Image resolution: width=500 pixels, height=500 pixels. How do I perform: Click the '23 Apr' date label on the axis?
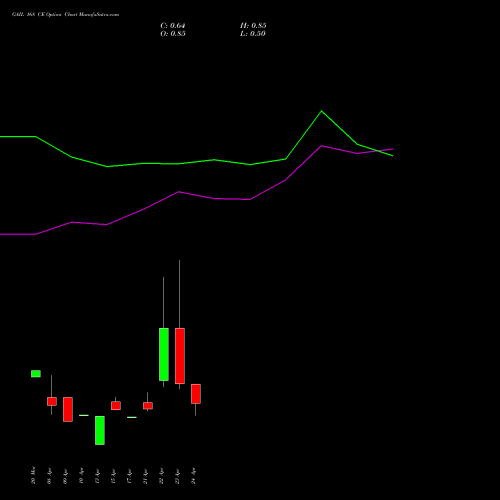click(x=177, y=476)
